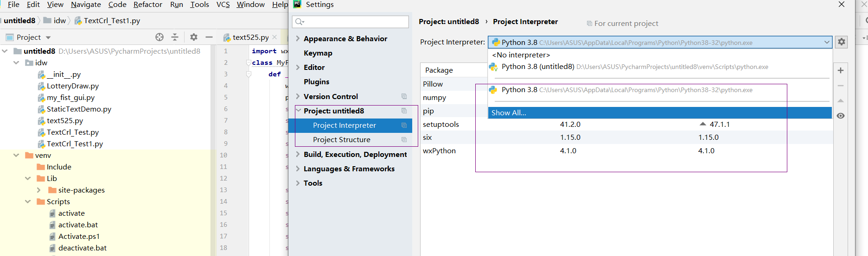Image resolution: width=868 pixels, height=256 pixels.
Task: Close the text525.py editor tab
Action: point(274,37)
